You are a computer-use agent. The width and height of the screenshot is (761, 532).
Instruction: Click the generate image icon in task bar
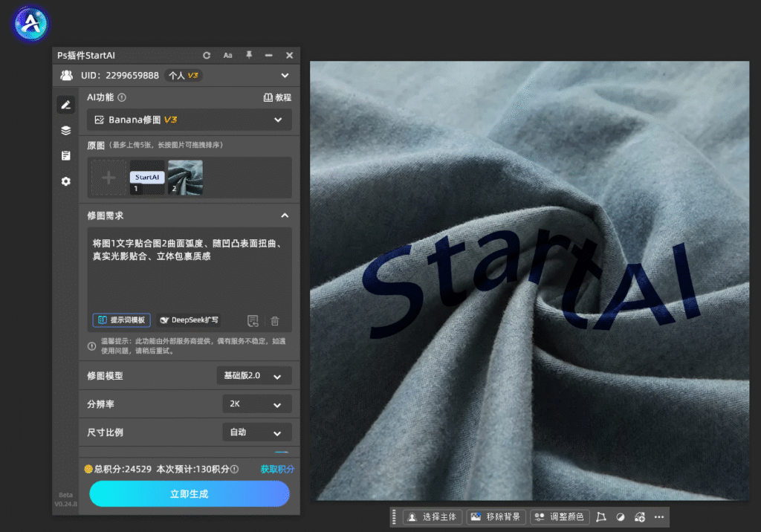[x=640, y=517]
